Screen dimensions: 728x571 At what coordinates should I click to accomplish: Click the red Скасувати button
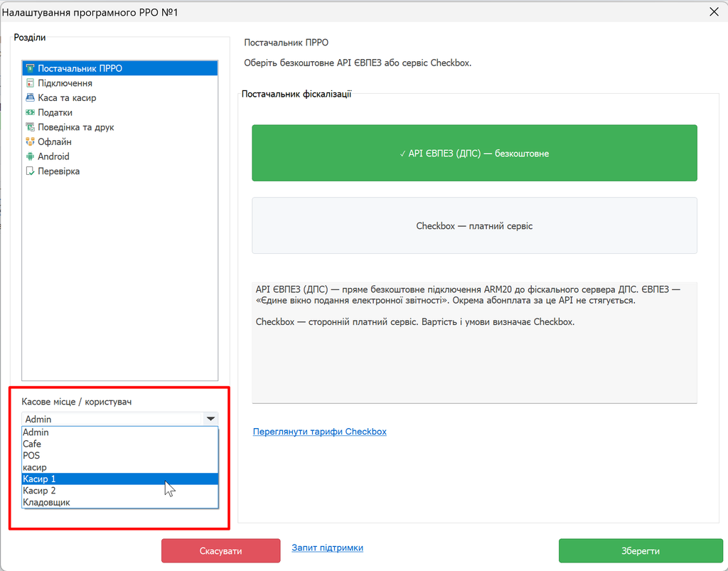pyautogui.click(x=220, y=550)
